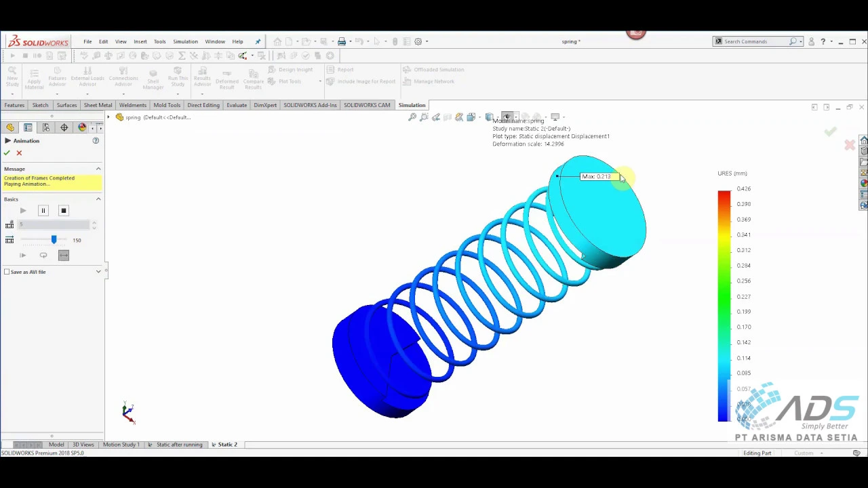Open the View Orientation cube icon
The height and width of the screenshot is (488, 868).
click(x=471, y=117)
